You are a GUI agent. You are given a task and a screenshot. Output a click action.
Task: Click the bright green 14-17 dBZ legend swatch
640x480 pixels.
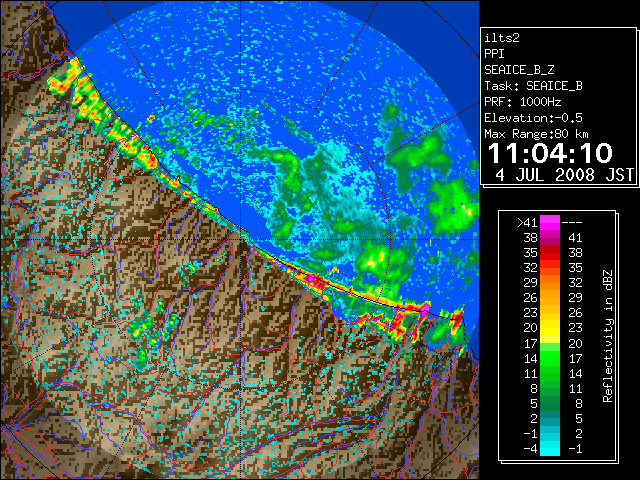(x=550, y=358)
